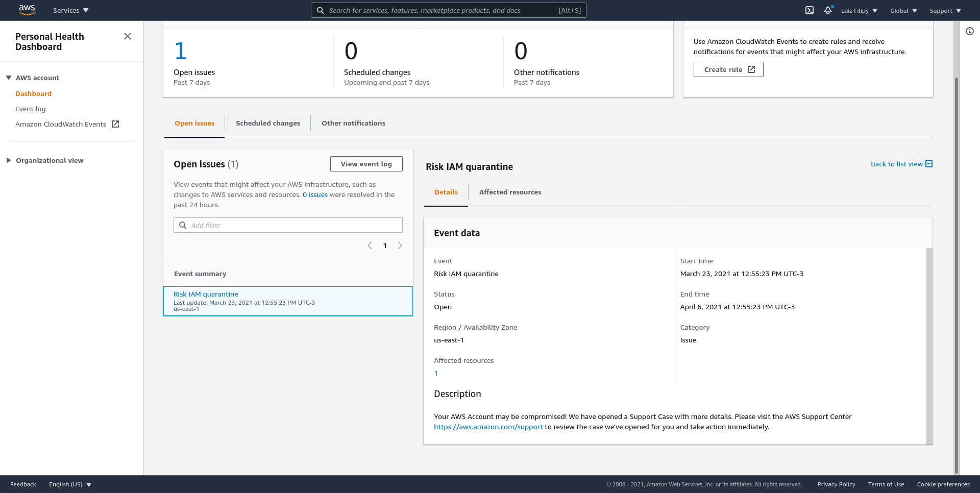Click the AWS logo home icon
Screen dimensions: 980x493
(27, 10)
